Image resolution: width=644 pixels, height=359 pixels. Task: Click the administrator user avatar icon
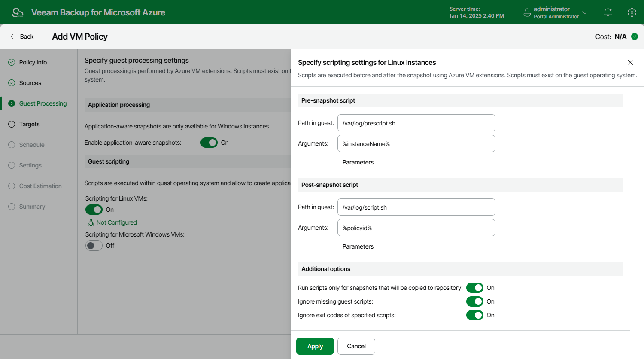click(x=527, y=12)
